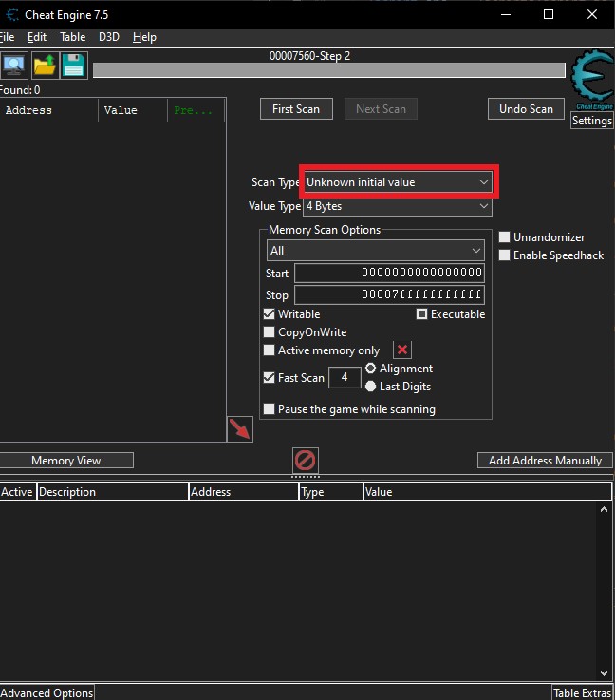Expand the Value Type 4 Bytes dropdown
The height and width of the screenshot is (700, 615).
pos(398,206)
